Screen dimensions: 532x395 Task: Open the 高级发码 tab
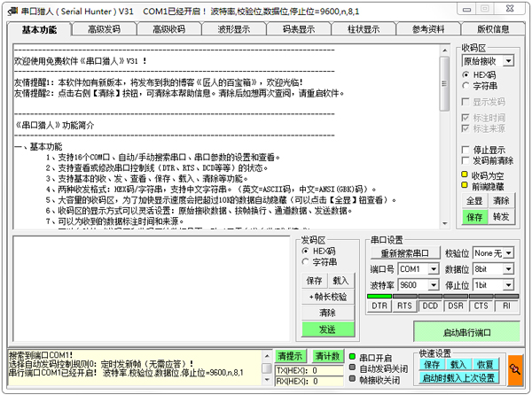click(x=104, y=29)
